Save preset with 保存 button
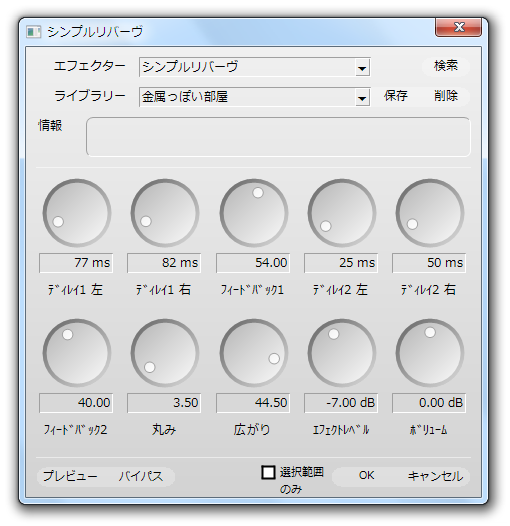Screen dimensions: 510x526 pos(396,96)
